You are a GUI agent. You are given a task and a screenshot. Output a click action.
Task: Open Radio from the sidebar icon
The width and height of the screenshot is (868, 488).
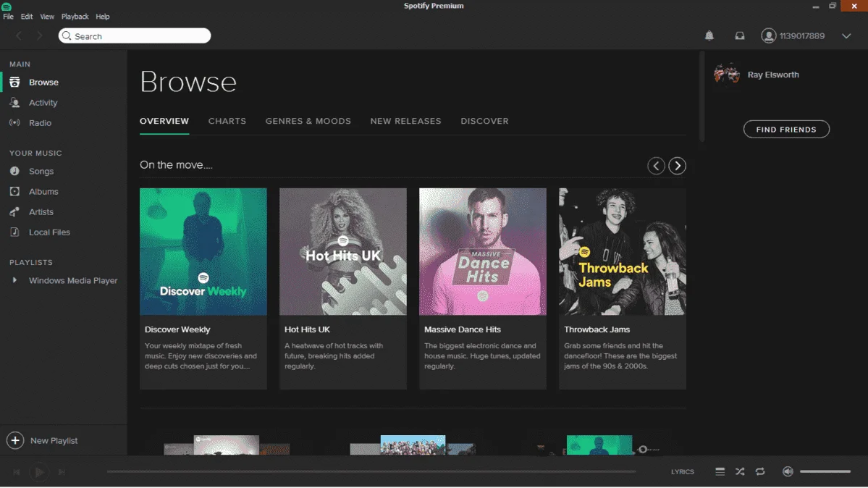(14, 122)
